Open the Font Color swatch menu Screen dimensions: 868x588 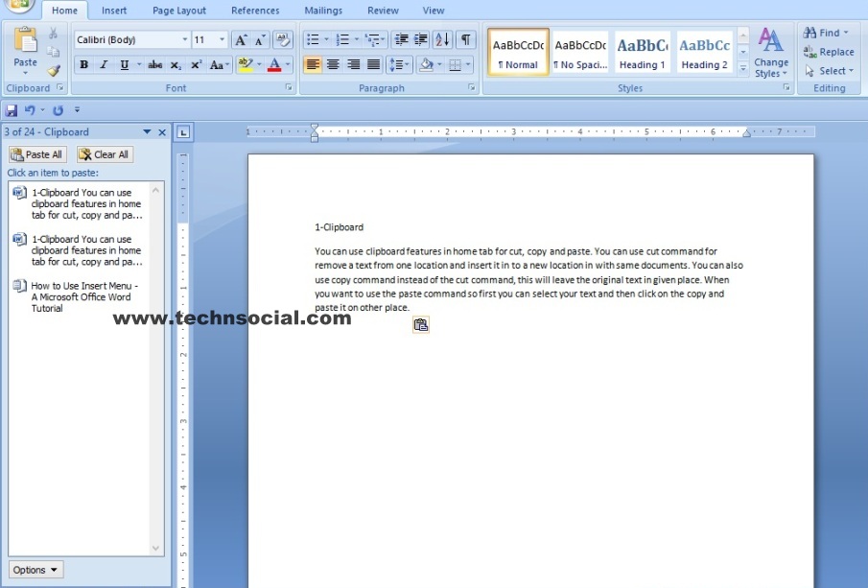click(288, 64)
